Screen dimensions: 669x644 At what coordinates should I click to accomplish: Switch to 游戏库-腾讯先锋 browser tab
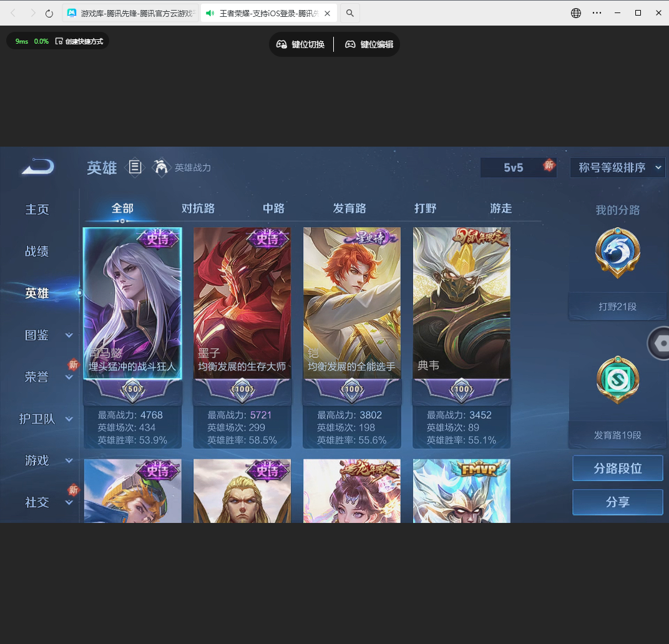point(130,13)
